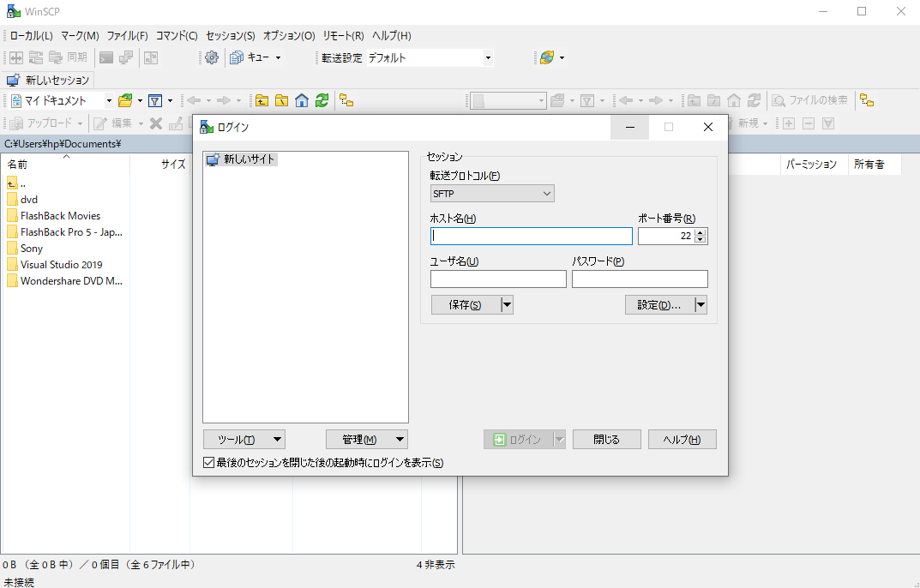This screenshot has height=588, width=920.
Task: Go to local root directory
Action: (281, 100)
